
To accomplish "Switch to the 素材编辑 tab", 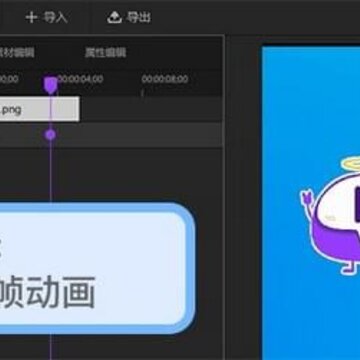I will tap(17, 53).
